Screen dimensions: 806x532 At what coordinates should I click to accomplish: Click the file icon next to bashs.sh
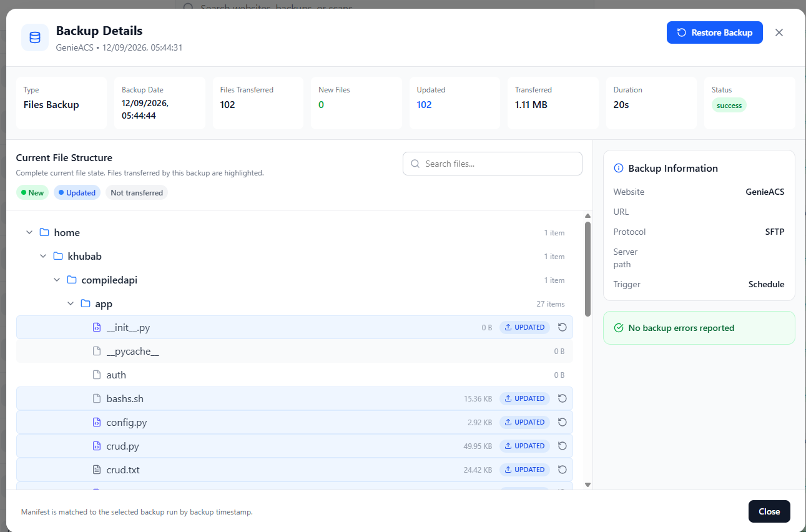[97, 398]
